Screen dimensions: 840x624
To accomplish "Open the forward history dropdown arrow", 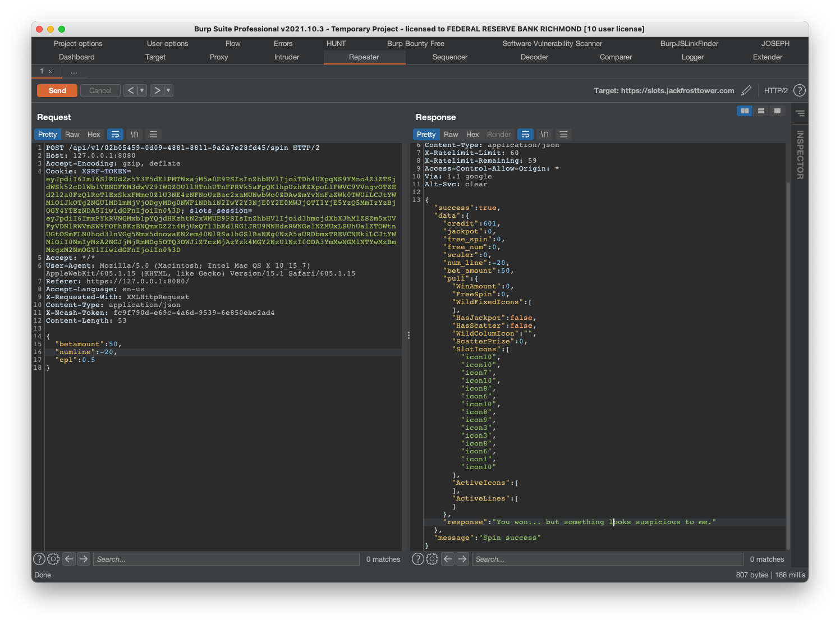I will pyautogui.click(x=168, y=90).
